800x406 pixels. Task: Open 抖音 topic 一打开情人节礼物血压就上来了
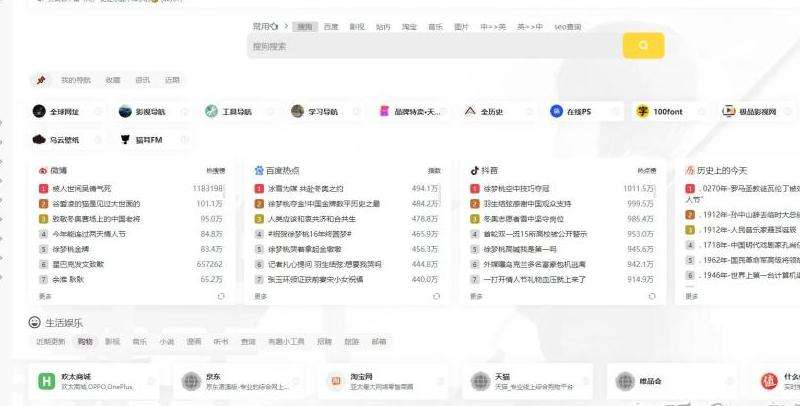point(535,280)
